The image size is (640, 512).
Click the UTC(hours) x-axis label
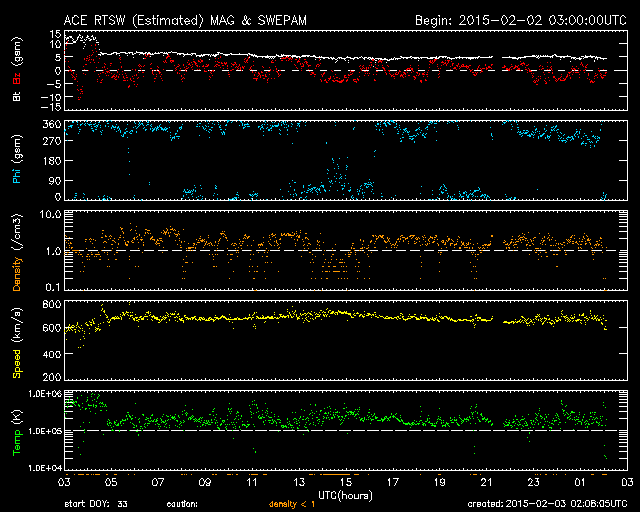(x=345, y=493)
